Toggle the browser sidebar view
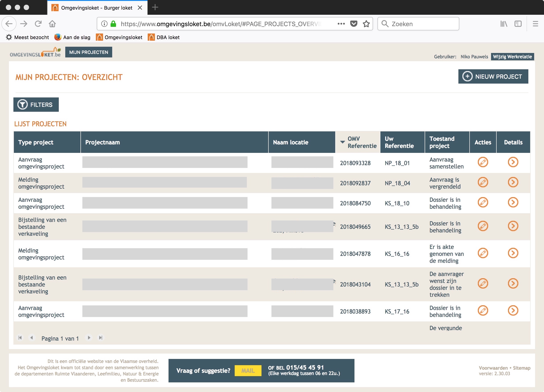 click(x=518, y=24)
